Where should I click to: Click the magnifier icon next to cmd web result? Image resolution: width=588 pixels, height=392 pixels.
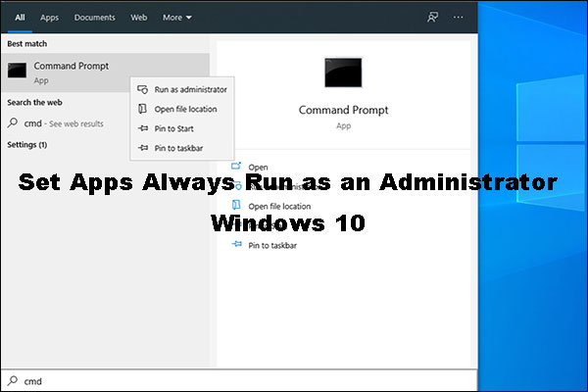(x=13, y=122)
